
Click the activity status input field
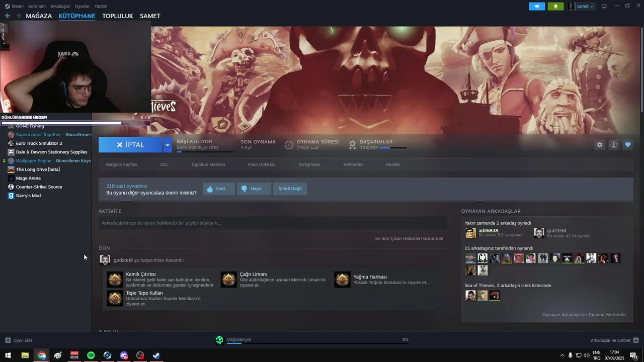pyautogui.click(x=273, y=223)
